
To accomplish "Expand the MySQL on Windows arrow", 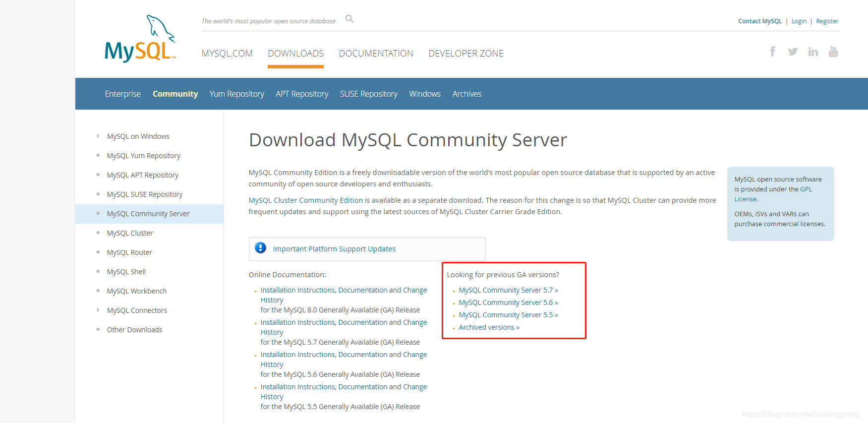I will [x=98, y=136].
